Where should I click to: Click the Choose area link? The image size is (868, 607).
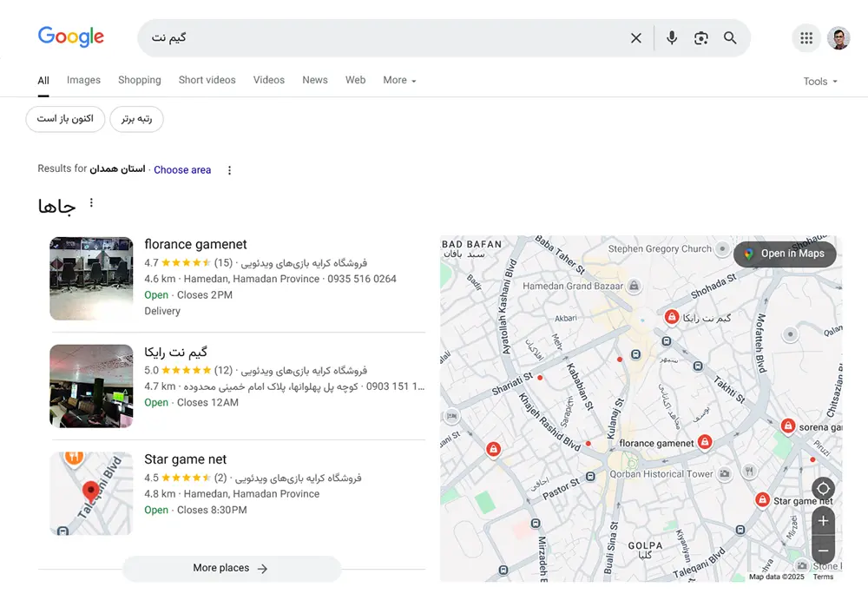tap(182, 170)
